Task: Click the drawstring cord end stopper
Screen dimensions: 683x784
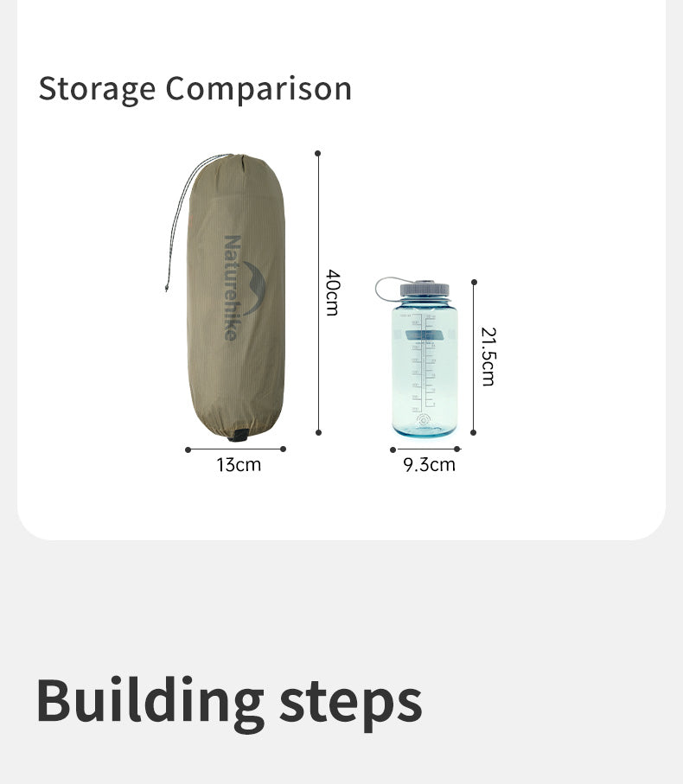Action: [167, 288]
